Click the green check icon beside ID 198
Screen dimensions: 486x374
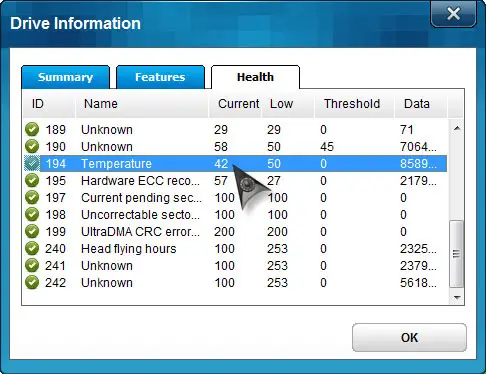coord(32,214)
